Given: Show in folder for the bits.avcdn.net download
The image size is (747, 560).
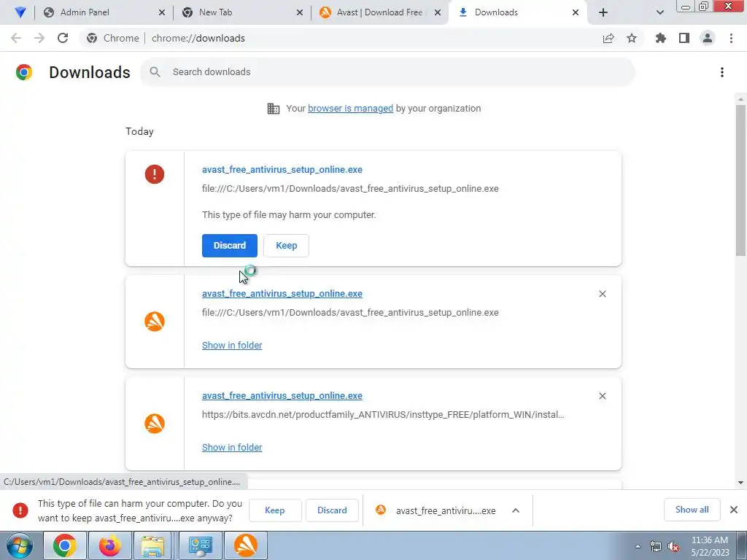Looking at the screenshot, I should pos(232,447).
